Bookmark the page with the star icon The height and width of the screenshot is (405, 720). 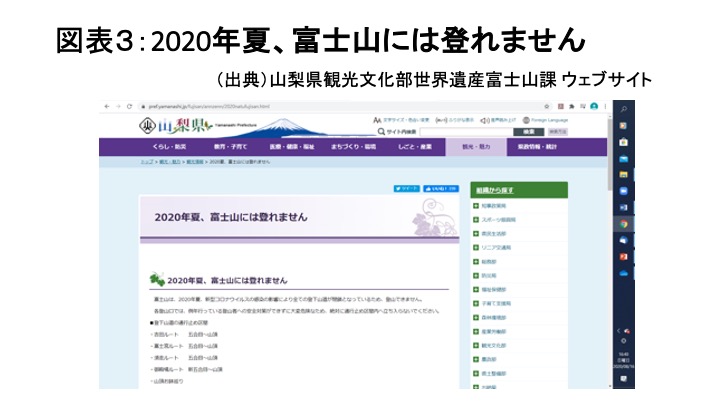click(x=546, y=106)
